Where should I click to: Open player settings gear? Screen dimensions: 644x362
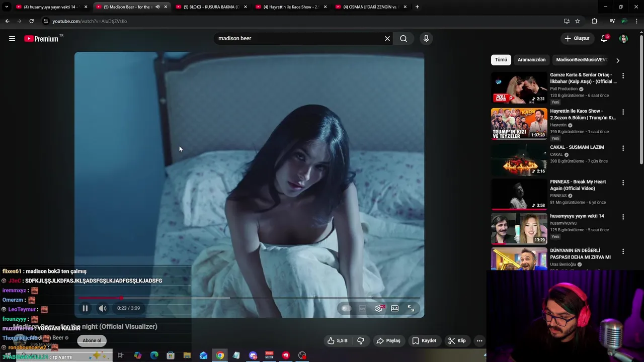click(x=379, y=308)
